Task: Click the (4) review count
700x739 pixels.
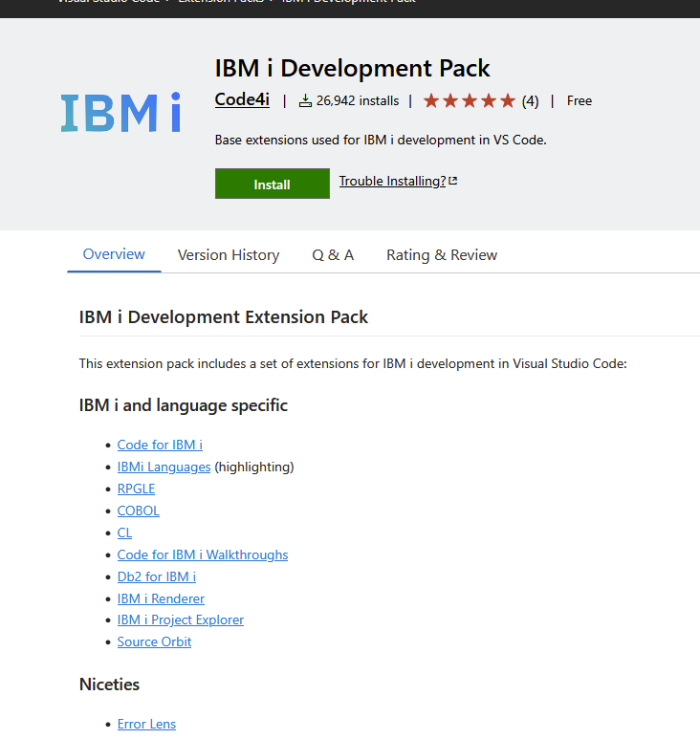Action: tap(531, 100)
